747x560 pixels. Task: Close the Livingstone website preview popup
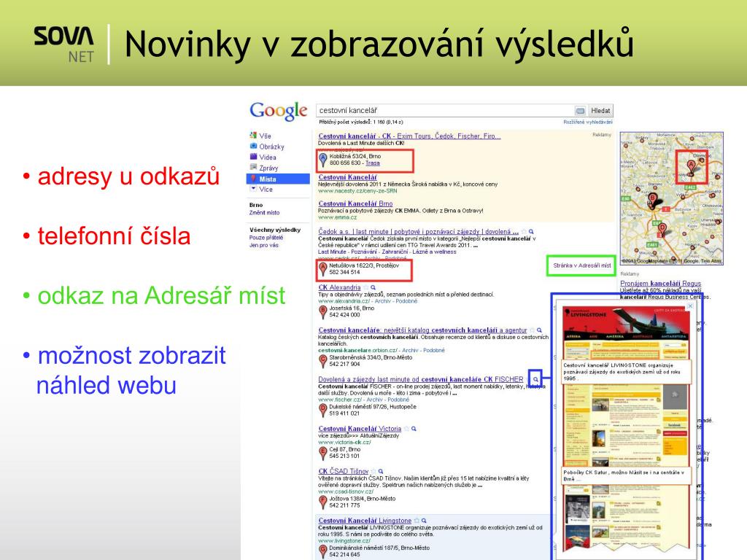pyautogui.click(x=690, y=306)
